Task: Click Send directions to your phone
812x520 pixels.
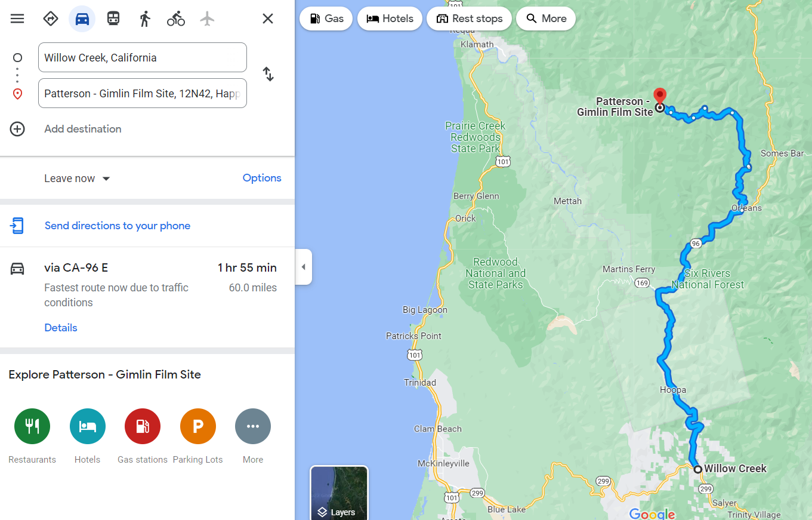Action: (x=118, y=226)
